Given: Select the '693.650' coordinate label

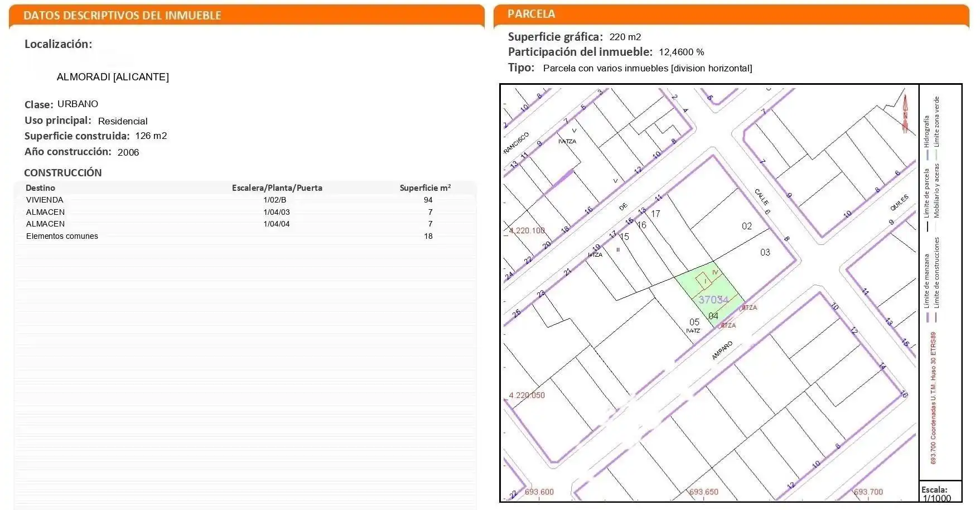Looking at the screenshot, I should pyautogui.click(x=704, y=492).
